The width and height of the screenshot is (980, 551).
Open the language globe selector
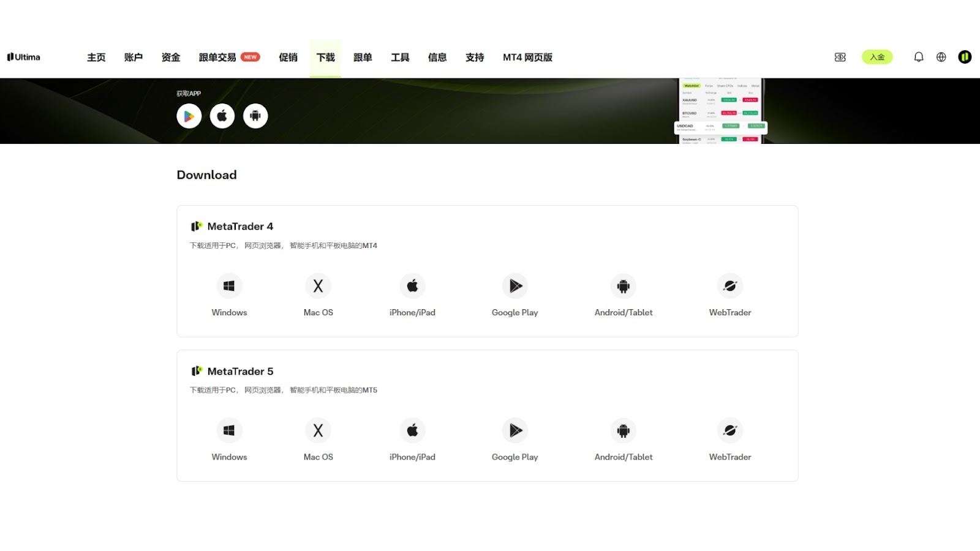coord(941,57)
